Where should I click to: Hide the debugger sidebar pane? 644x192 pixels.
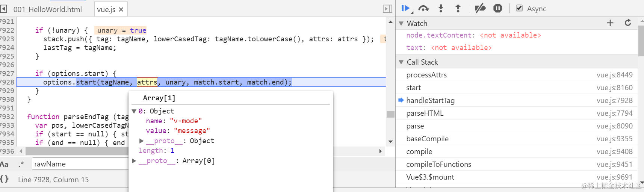click(x=387, y=9)
